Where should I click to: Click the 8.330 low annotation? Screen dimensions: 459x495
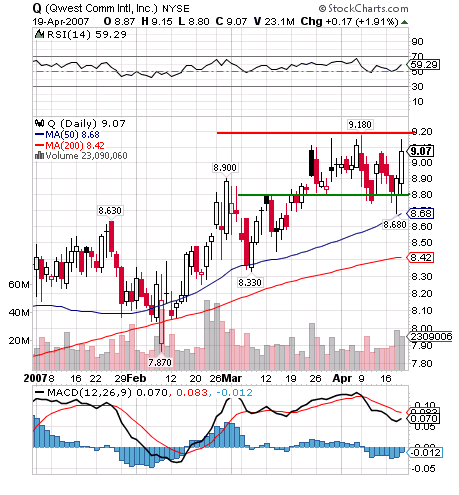coord(250,283)
